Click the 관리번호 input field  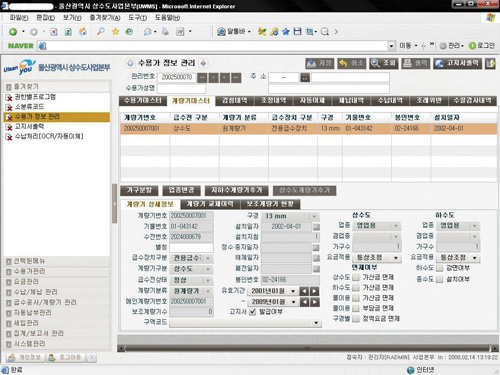point(177,78)
